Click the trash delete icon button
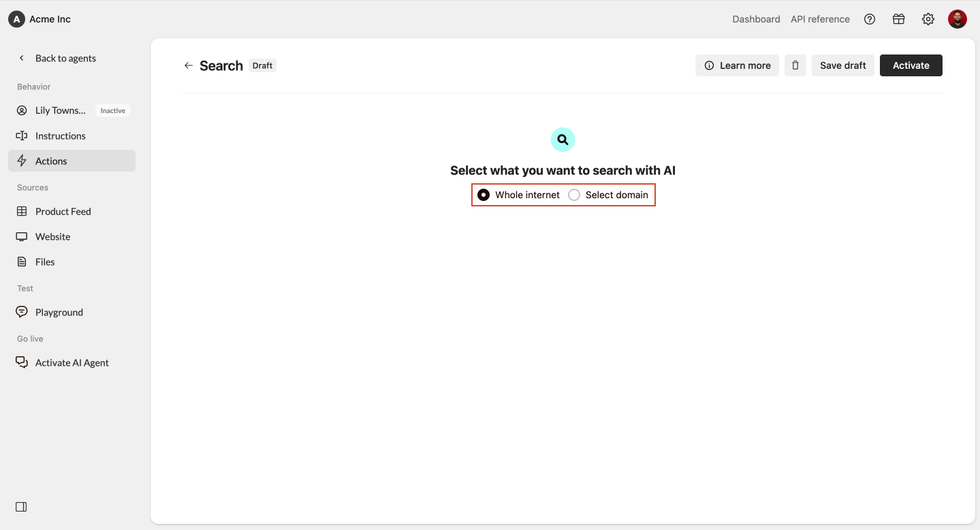 (x=795, y=65)
